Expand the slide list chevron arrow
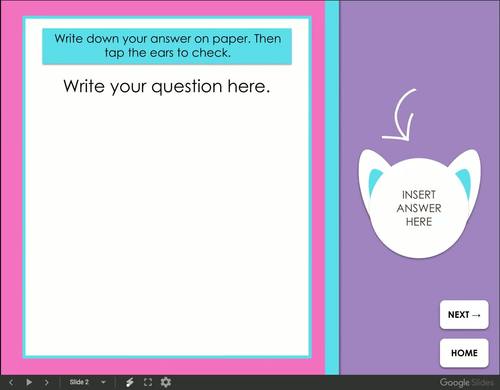Image resolution: width=500 pixels, height=390 pixels. [103, 382]
